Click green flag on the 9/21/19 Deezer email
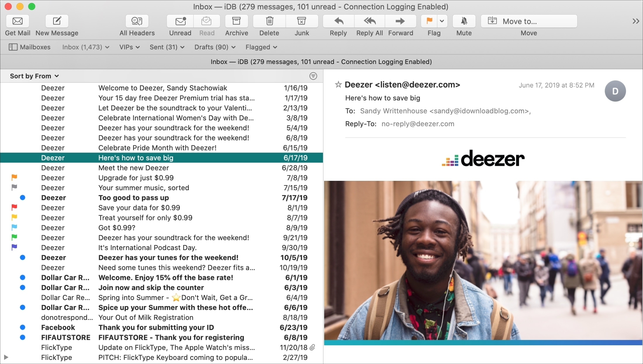Image resolution: width=643 pixels, height=364 pixels. (x=14, y=237)
